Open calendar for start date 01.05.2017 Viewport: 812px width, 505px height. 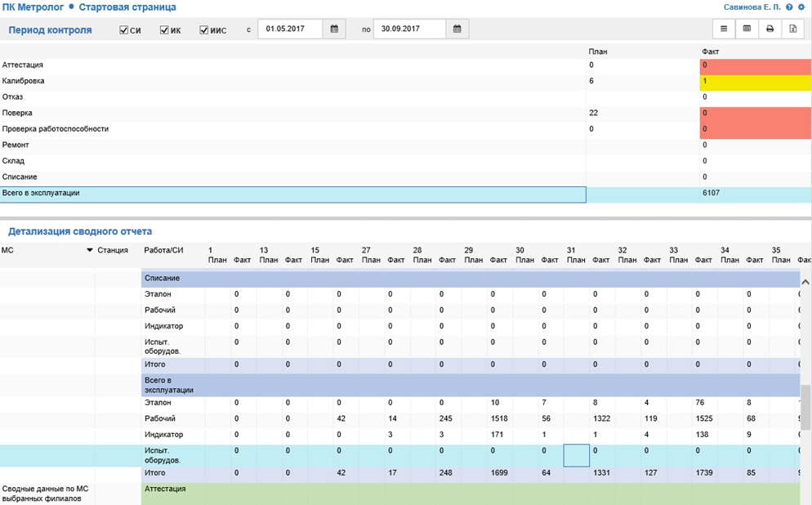click(334, 29)
